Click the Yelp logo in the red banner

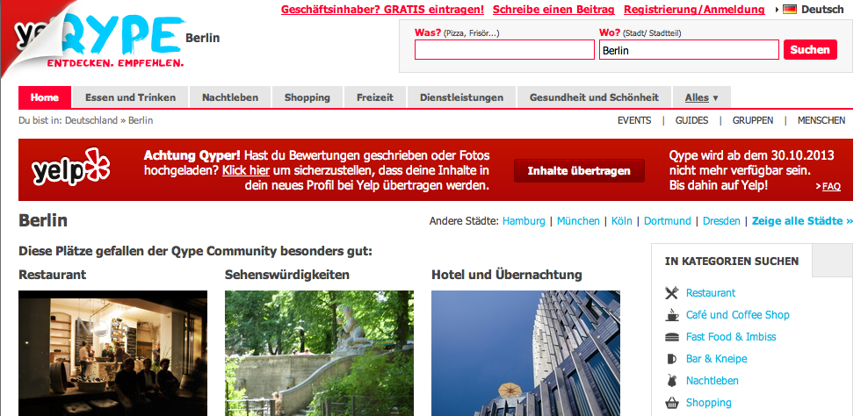click(71, 168)
